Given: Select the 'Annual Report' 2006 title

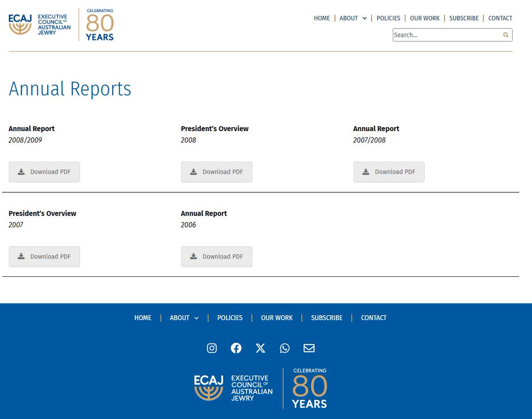Looking at the screenshot, I should click(204, 213).
